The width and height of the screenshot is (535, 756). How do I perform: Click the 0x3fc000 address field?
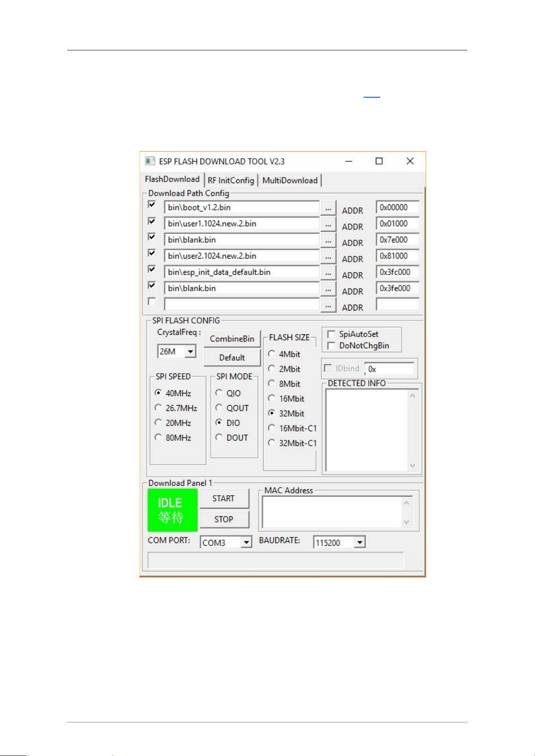click(398, 272)
